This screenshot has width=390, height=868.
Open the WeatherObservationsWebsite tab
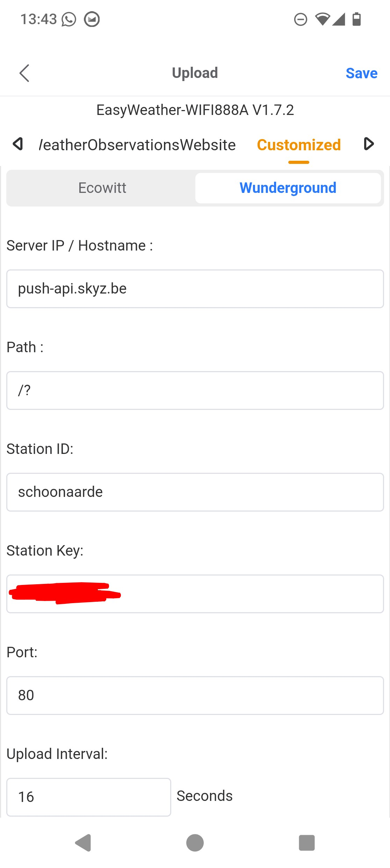click(137, 145)
